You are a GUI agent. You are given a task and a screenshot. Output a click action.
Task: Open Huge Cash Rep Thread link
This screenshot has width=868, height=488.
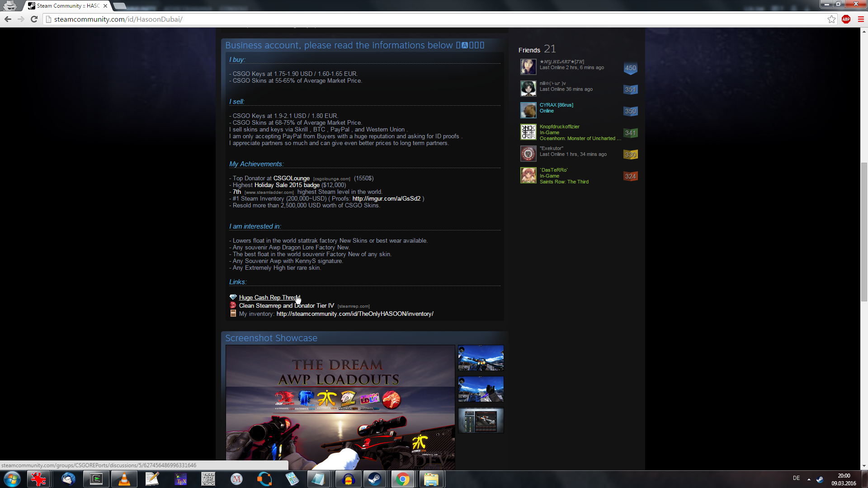[x=269, y=297]
